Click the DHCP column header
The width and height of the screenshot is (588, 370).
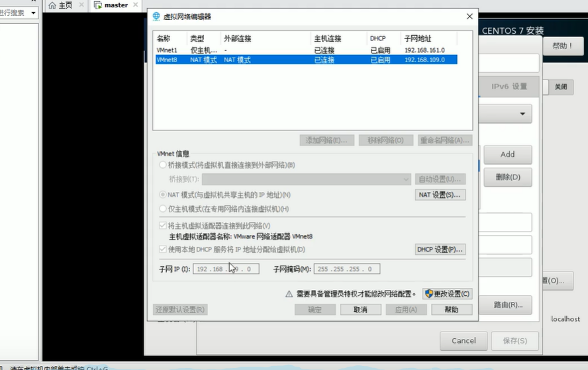pos(383,38)
